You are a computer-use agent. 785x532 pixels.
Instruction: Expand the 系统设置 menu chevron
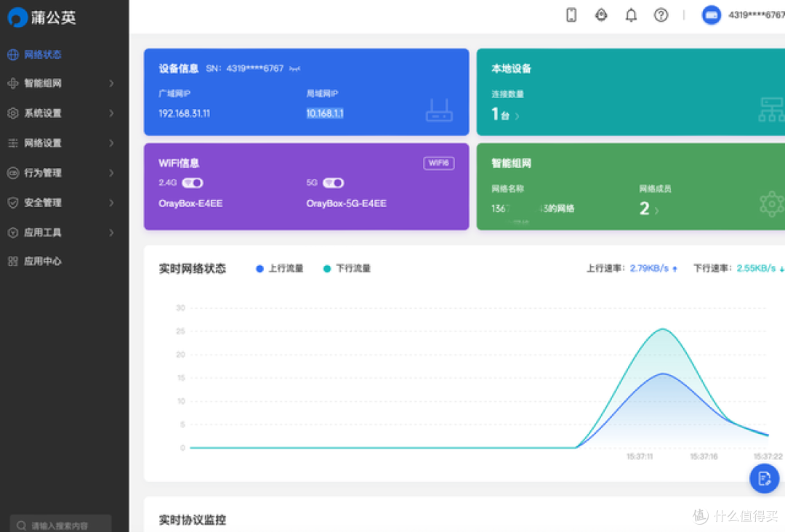[111, 113]
